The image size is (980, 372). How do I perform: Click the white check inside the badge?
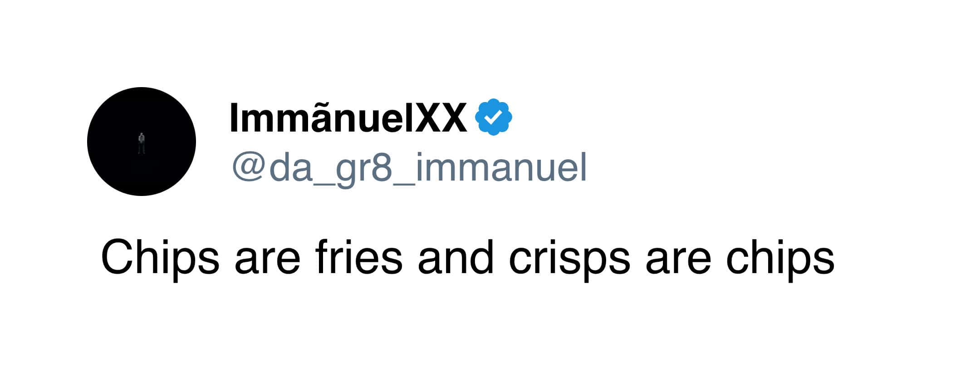point(493,117)
